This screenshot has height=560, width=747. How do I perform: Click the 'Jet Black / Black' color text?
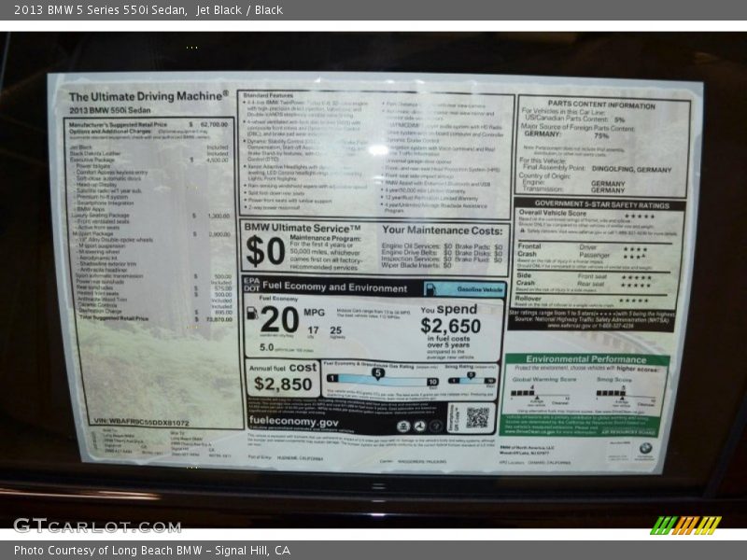tap(239, 10)
